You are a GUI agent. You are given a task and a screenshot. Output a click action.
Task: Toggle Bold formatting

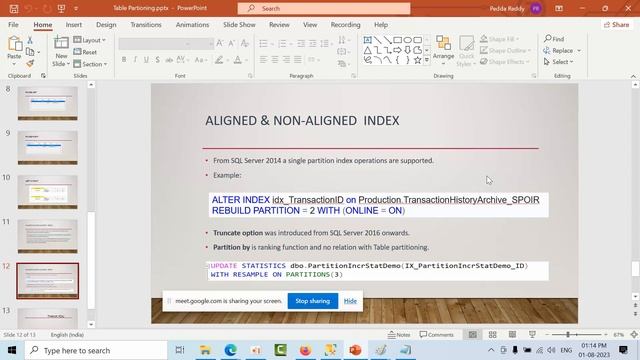[x=124, y=60]
